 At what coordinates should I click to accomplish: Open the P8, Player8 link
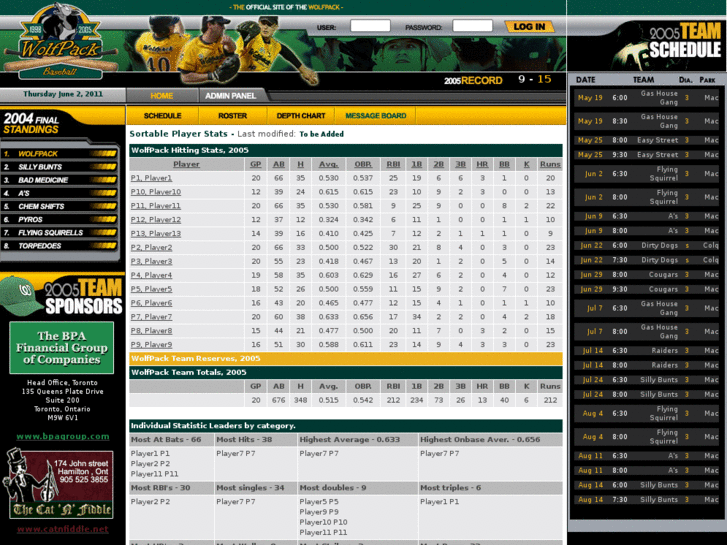(151, 331)
